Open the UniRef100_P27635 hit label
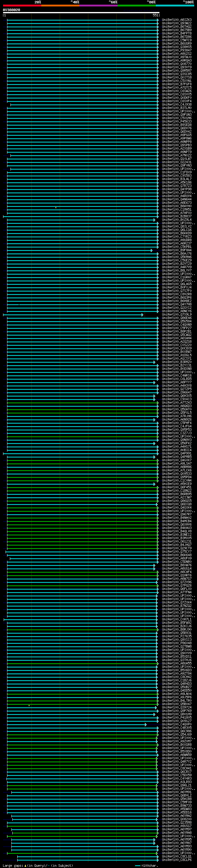This screenshot has width=197, height=868. 176,636
